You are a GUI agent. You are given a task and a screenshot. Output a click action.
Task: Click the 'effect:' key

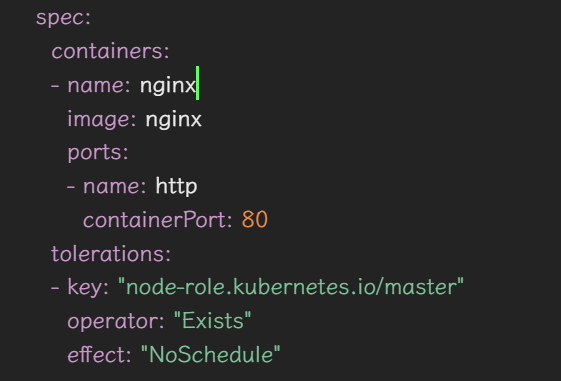pos(99,355)
